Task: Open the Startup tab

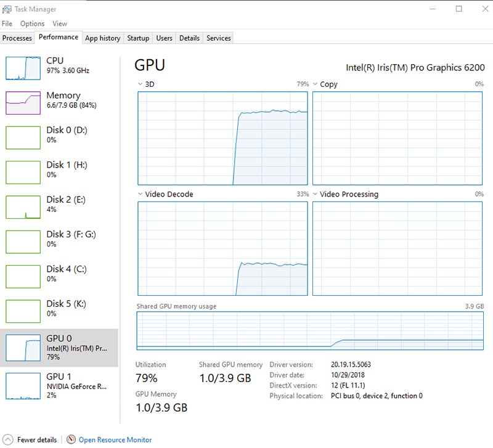Action: click(x=138, y=38)
